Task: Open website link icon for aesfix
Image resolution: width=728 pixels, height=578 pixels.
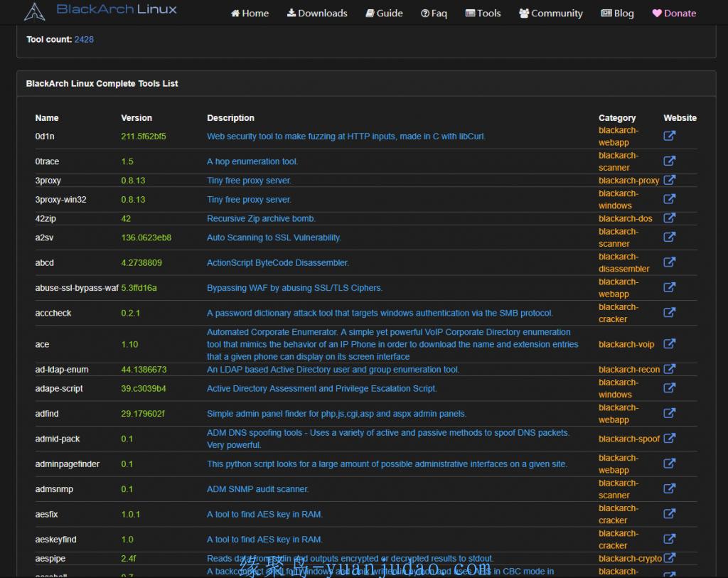Action: (669, 513)
